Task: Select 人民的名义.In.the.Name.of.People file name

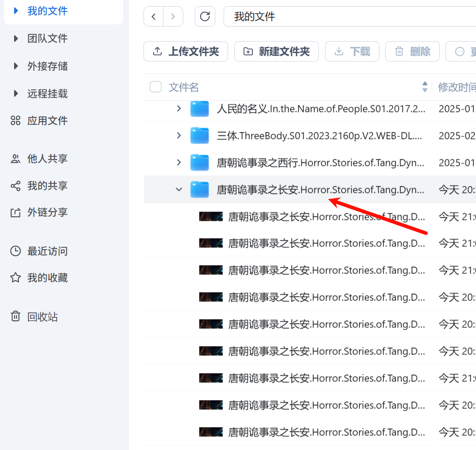Action: 321,109
